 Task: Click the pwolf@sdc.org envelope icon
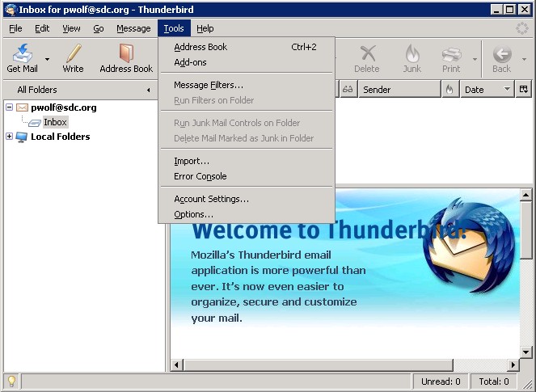22,107
